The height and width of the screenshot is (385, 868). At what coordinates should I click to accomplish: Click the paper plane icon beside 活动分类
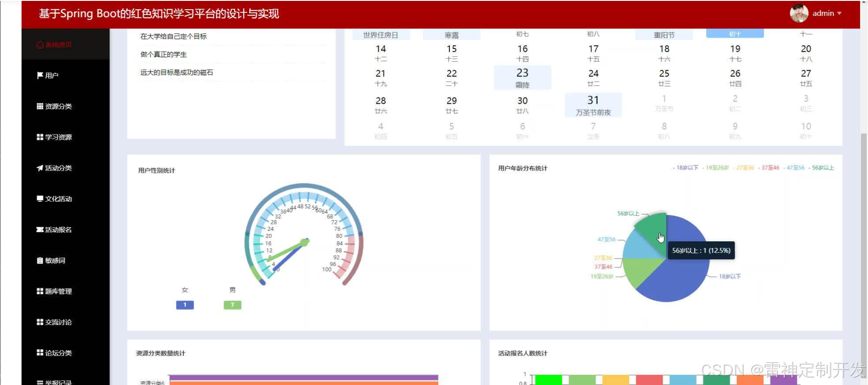pos(40,168)
